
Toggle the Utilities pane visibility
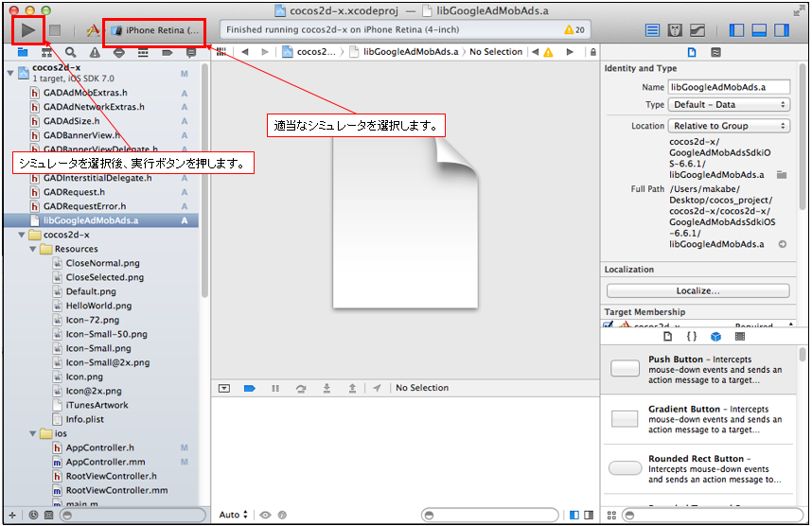click(x=782, y=30)
